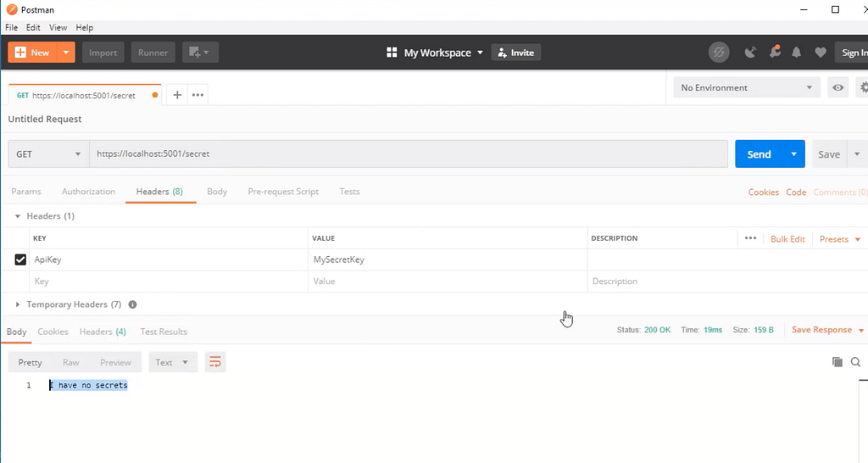Screen dimensions: 868x463
Task: Open manage environments gear icon
Action: click(862, 87)
